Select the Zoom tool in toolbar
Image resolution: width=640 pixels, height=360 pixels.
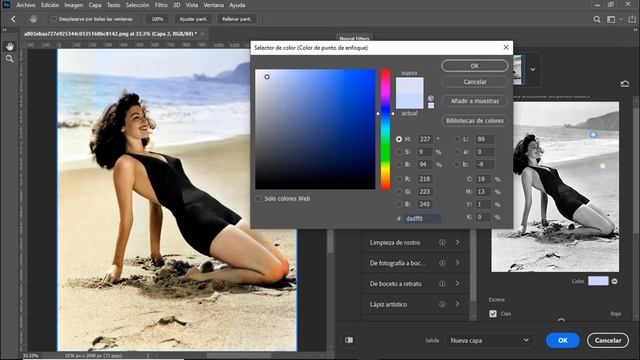pyautogui.click(x=9, y=59)
